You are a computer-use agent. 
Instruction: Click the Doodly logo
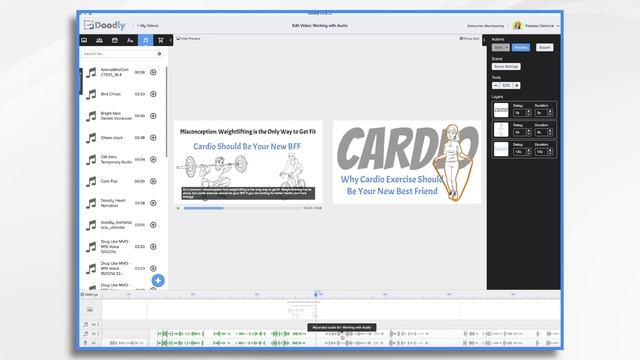tap(104, 25)
